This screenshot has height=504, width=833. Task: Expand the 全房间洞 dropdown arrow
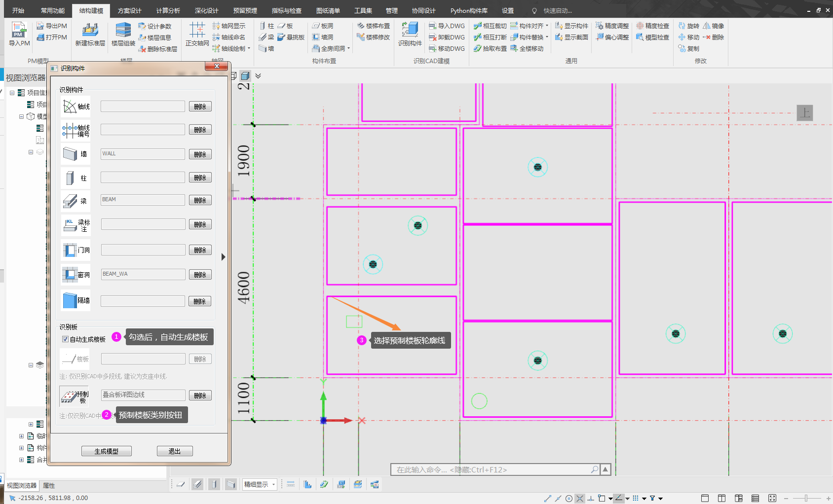click(348, 49)
